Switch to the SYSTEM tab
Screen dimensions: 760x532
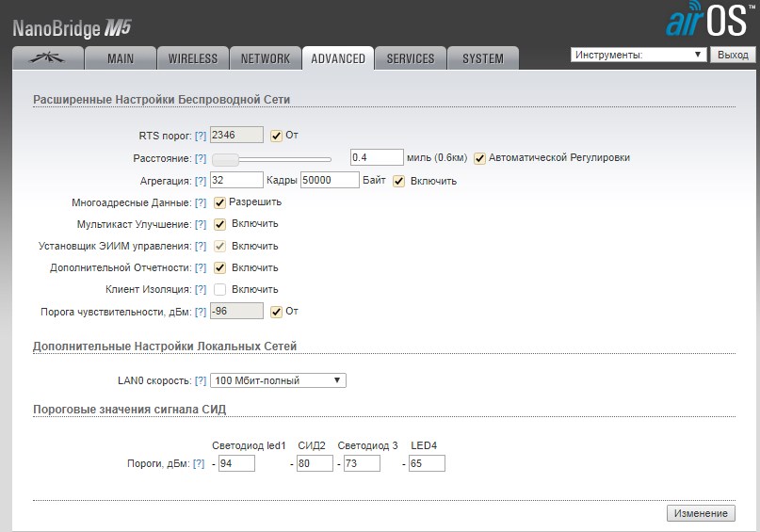pyautogui.click(x=483, y=58)
